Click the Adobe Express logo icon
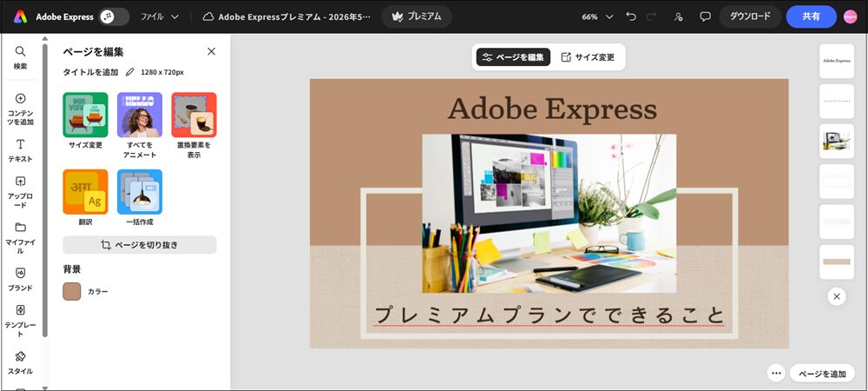The image size is (868, 391). click(21, 17)
